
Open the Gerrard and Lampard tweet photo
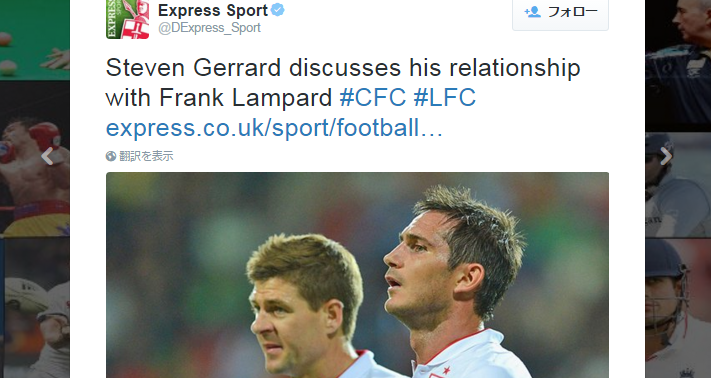(357, 275)
